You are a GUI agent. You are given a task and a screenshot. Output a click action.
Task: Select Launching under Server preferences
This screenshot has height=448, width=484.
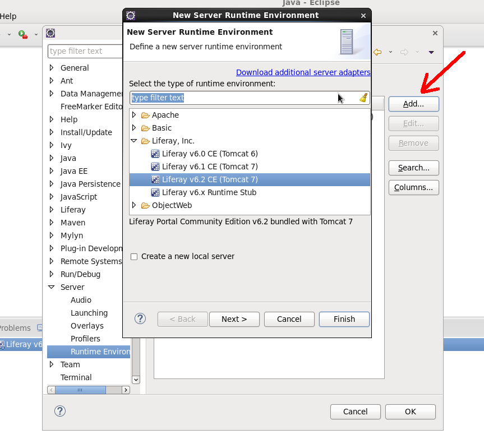click(89, 313)
